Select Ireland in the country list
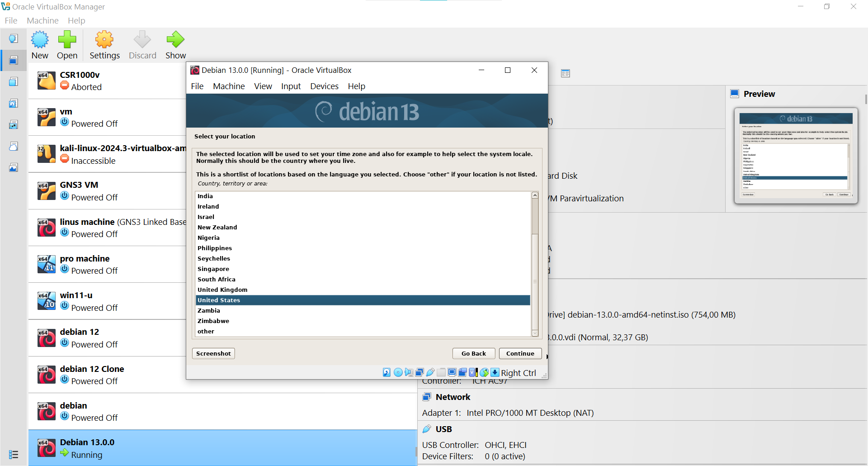Viewport: 868px width, 466px height. pos(363,206)
